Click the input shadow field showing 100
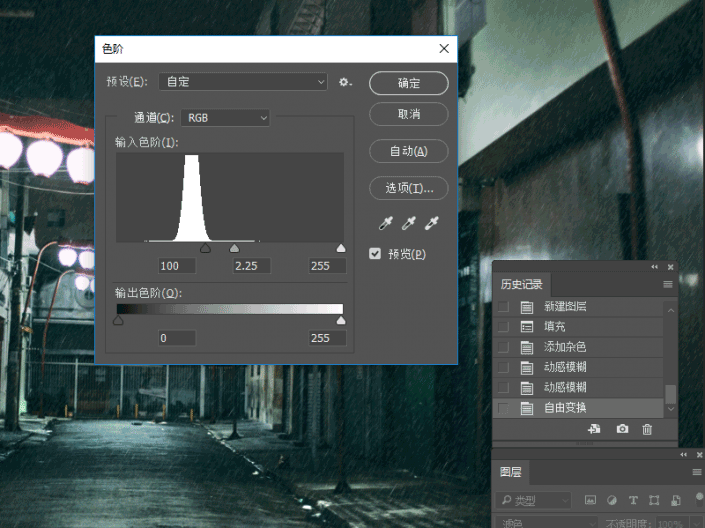Screen dimensions: 705x528 [177, 266]
